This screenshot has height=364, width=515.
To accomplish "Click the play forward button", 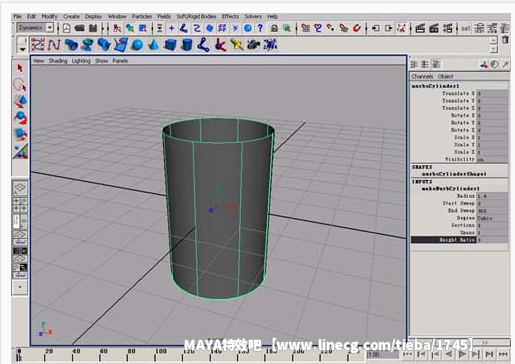I will 462,354.
